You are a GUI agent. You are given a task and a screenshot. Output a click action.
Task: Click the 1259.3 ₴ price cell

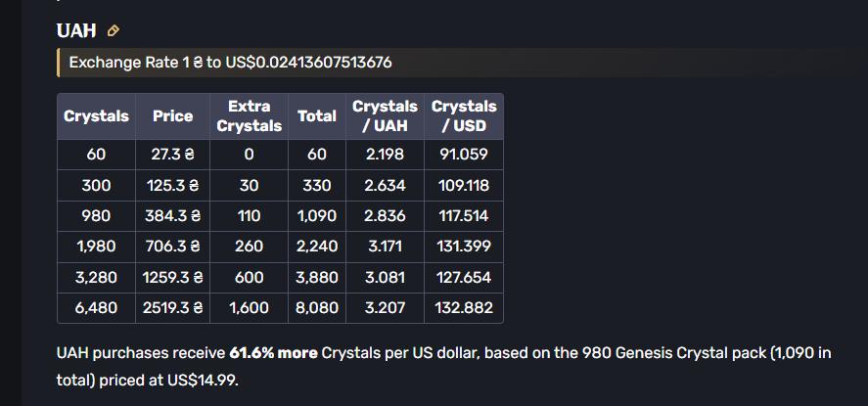[173, 277]
